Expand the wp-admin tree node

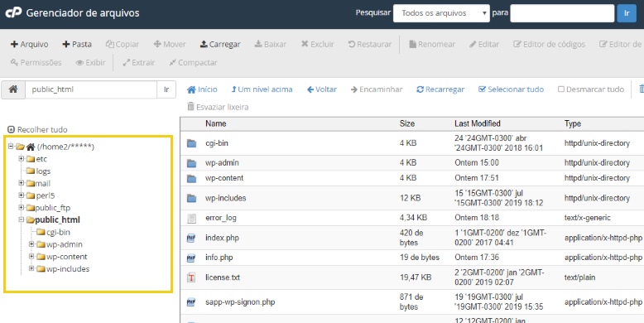[31, 244]
